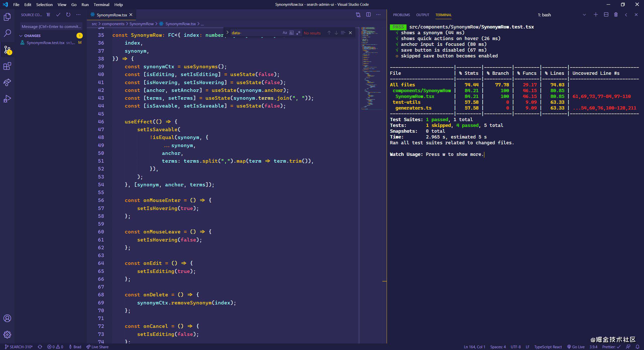Open the Explorer view in activity bar
This screenshot has height=350, width=644.
(x=7, y=17)
